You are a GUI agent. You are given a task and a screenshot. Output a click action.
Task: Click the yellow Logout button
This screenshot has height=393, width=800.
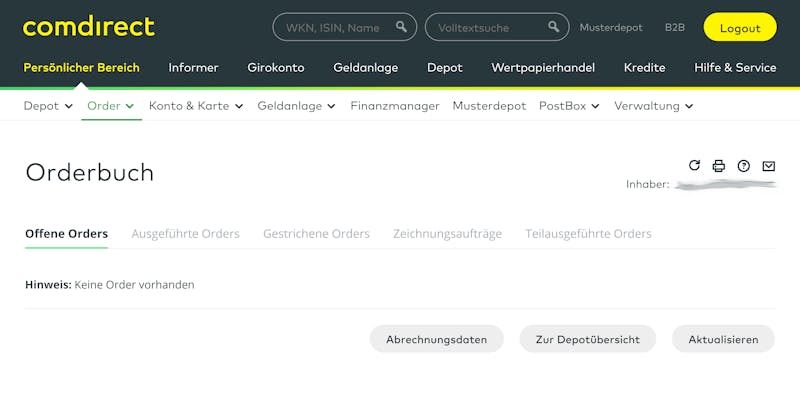pos(740,27)
